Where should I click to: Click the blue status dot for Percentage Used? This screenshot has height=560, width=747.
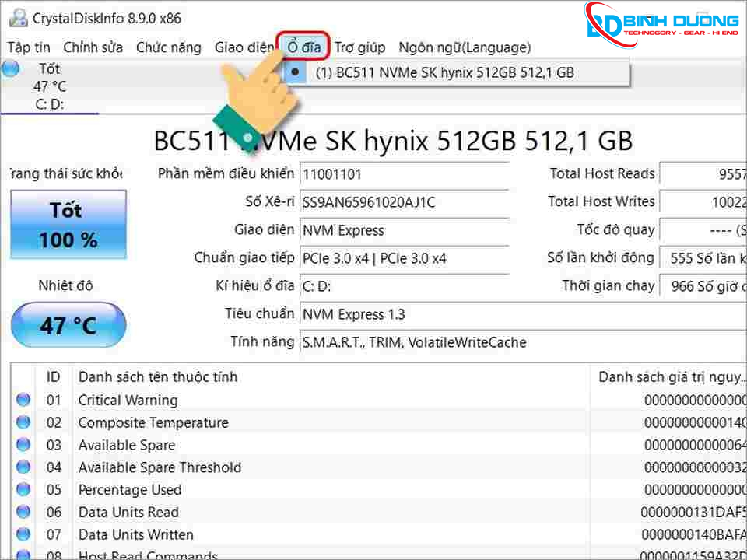coord(23,489)
